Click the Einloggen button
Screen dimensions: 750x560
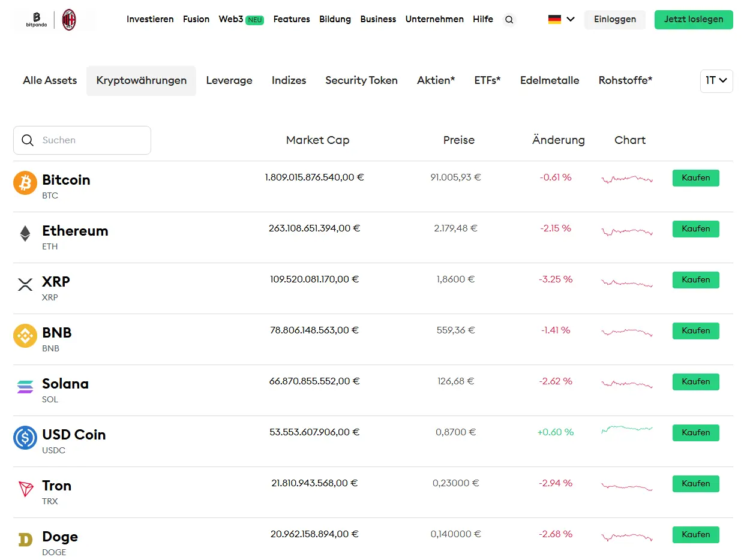(615, 20)
